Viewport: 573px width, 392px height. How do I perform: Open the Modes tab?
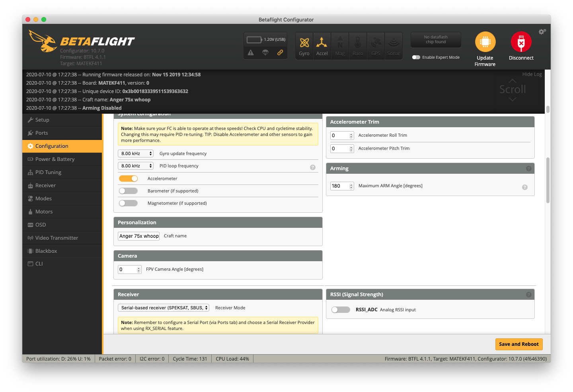pos(62,198)
